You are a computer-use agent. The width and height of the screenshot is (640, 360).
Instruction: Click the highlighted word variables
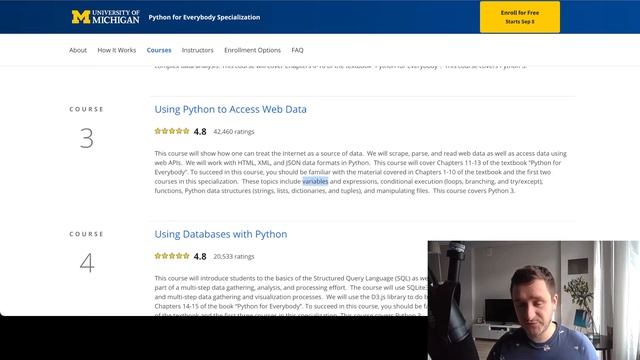[315, 182]
